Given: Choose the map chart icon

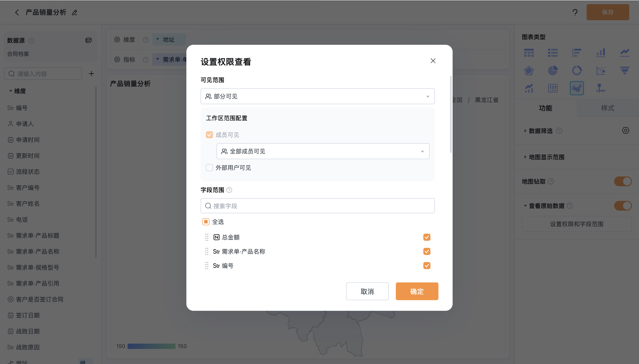Looking at the screenshot, I should tap(577, 88).
